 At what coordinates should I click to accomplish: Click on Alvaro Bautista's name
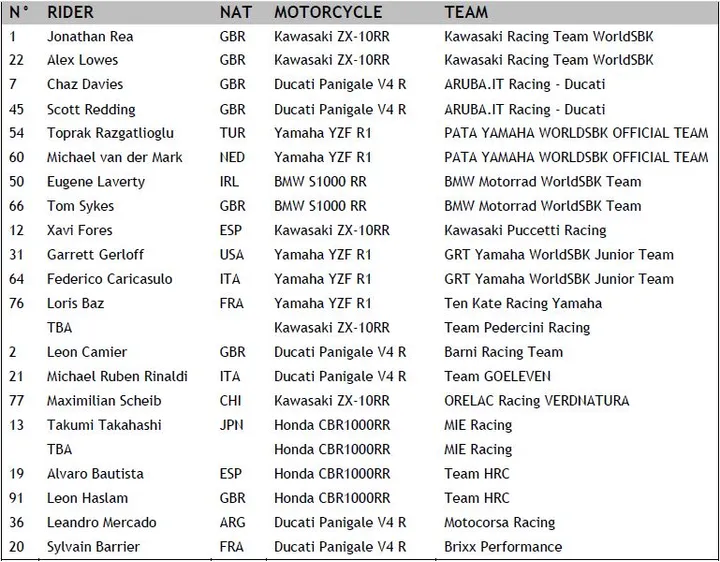click(95, 474)
